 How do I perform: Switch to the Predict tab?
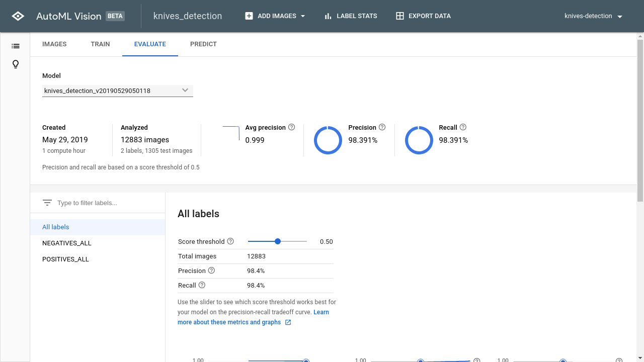click(203, 44)
